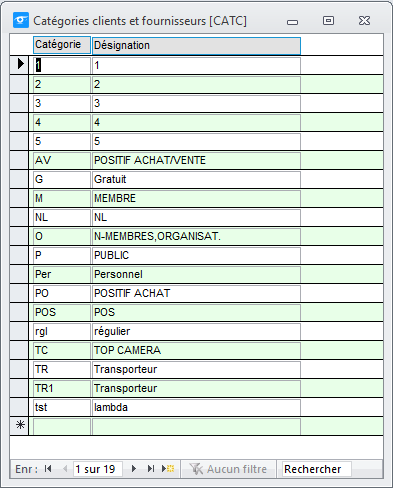Click the Désignation column header
This screenshot has height=488, width=393.
pyautogui.click(x=196, y=46)
